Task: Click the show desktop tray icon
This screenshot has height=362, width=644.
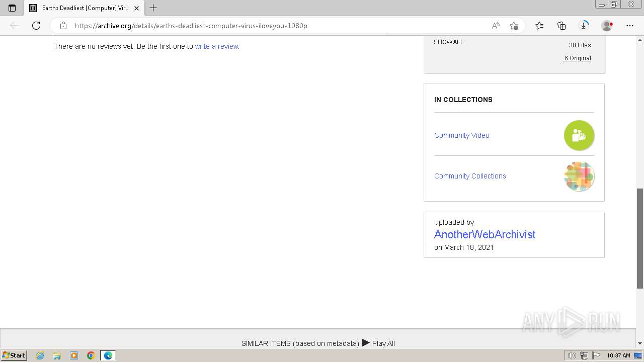Action: [638, 355]
